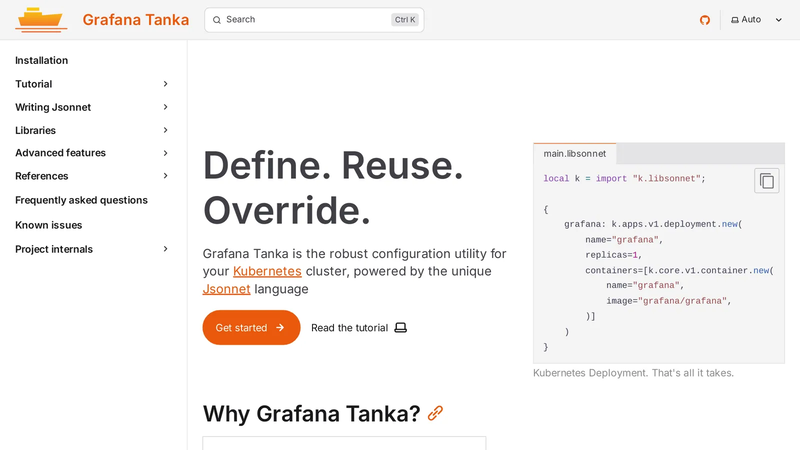Follow the Jsonnet link
Screen dimensions: 800x450
click(x=227, y=289)
